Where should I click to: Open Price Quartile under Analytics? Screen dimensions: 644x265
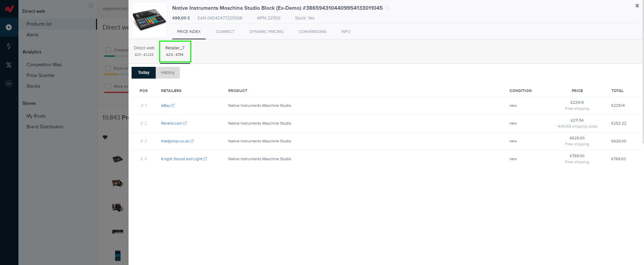click(x=40, y=75)
